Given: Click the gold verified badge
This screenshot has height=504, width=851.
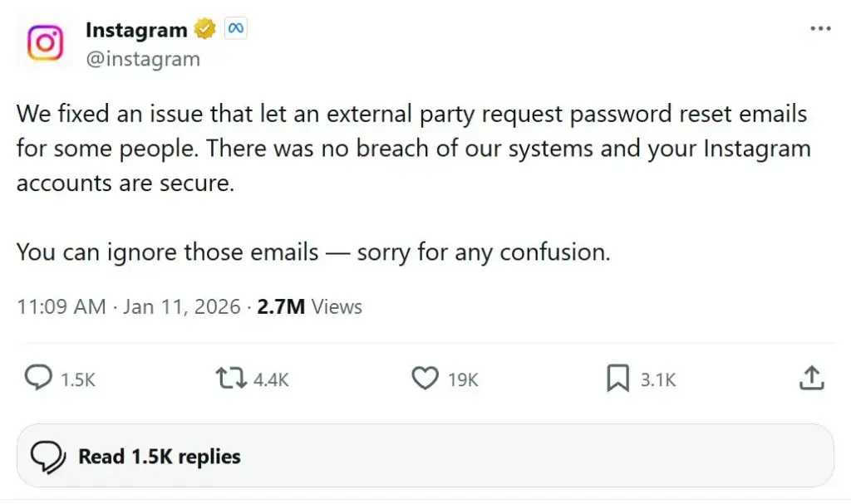Looking at the screenshot, I should click(x=204, y=30).
